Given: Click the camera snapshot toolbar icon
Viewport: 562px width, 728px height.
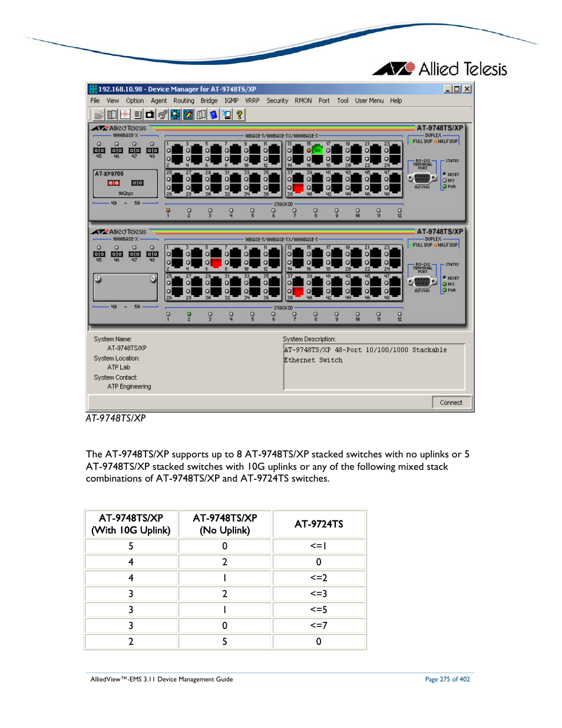Looking at the screenshot, I should 150,114.
